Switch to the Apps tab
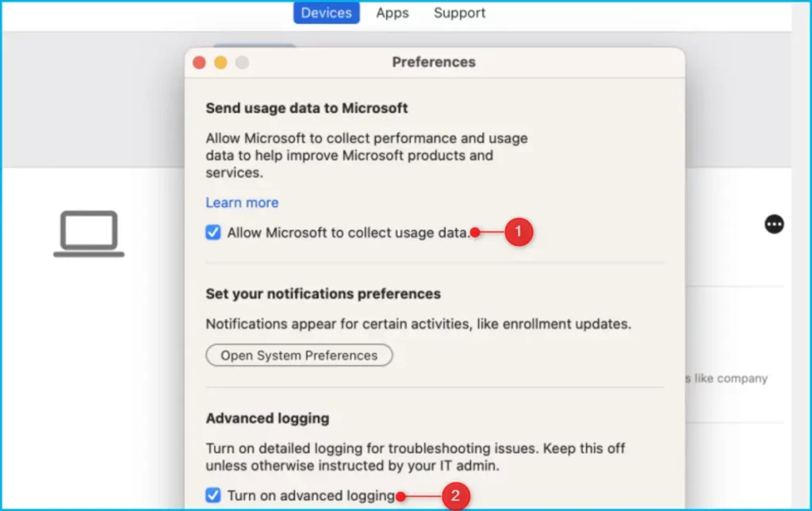Viewport: 812px width, 511px height. pos(393,13)
